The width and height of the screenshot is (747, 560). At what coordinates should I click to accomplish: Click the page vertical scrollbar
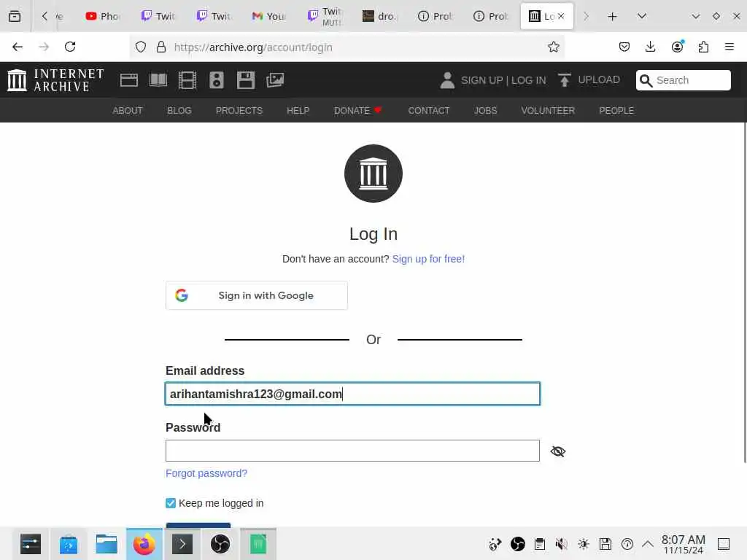click(x=745, y=292)
